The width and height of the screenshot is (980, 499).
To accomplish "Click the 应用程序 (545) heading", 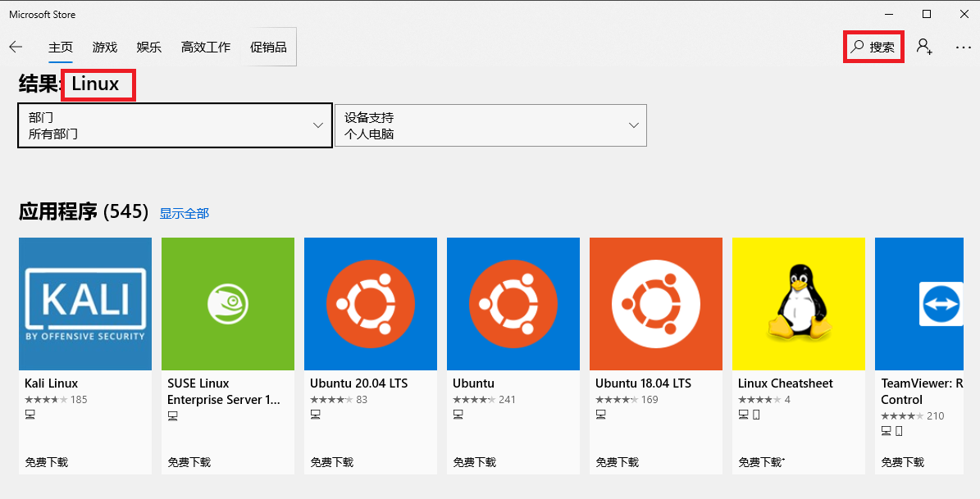I will 83,211.
